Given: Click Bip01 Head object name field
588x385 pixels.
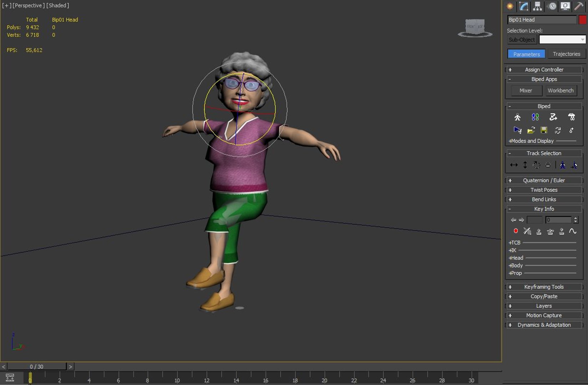Looking at the screenshot, I should [542, 20].
